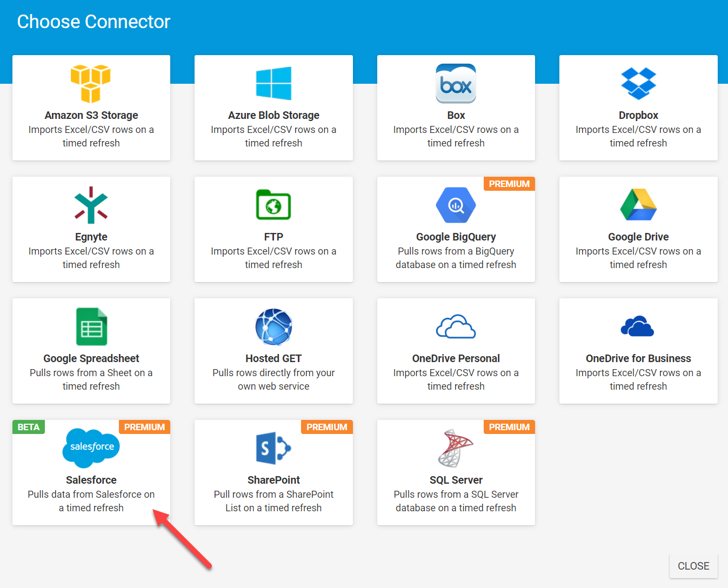This screenshot has width=728, height=588.
Task: Close the Choose Connector dialog
Action: [x=693, y=566]
